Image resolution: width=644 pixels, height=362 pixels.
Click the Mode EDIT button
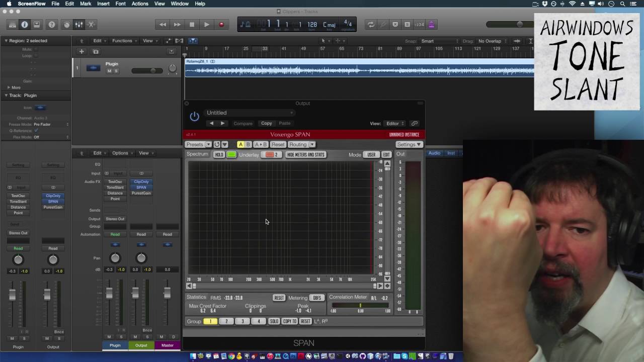point(386,154)
